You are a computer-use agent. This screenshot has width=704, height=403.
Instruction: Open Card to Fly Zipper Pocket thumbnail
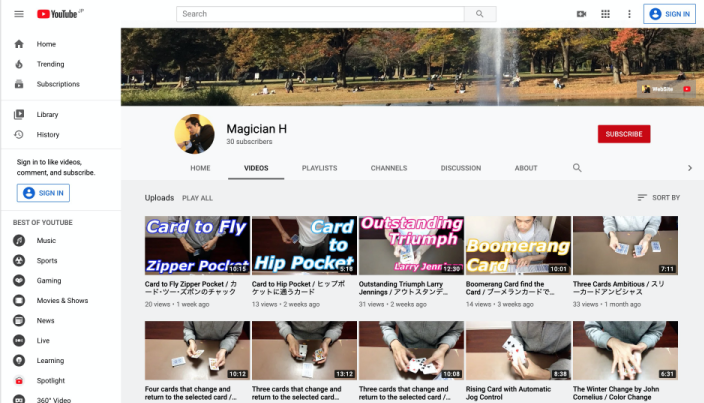(x=197, y=245)
